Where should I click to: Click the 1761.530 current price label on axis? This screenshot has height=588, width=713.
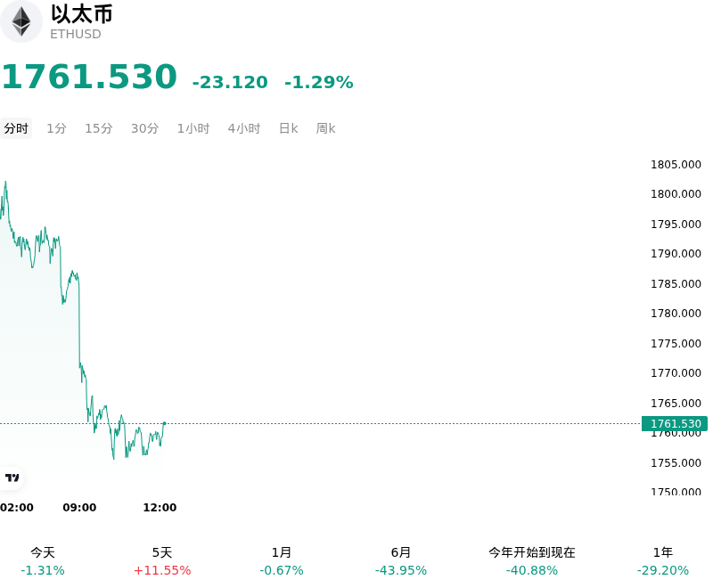[675, 423]
